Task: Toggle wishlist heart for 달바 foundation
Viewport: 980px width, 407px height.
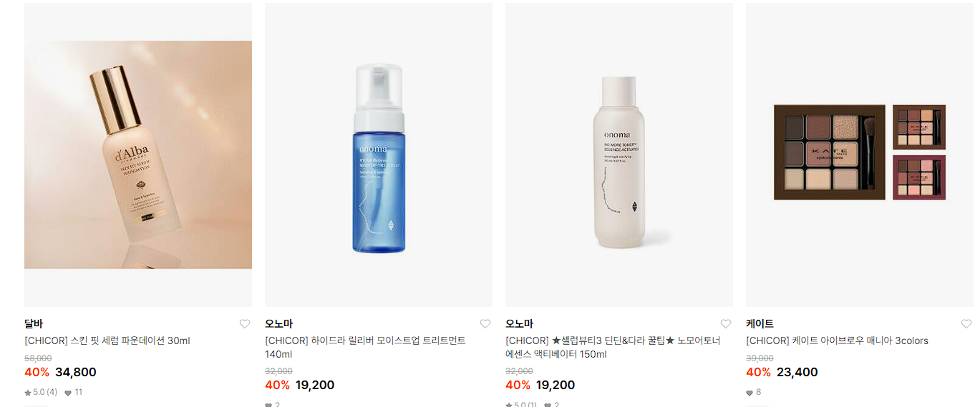Action: (x=245, y=324)
